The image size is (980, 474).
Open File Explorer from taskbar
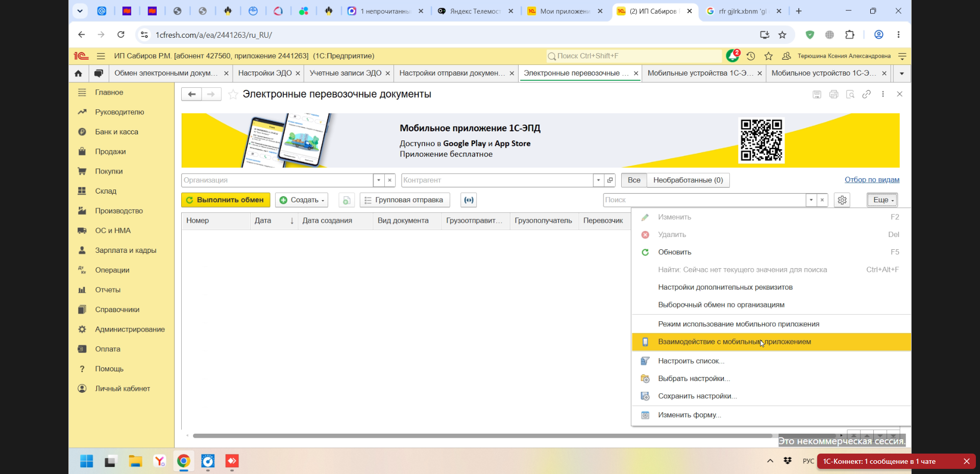click(x=135, y=461)
